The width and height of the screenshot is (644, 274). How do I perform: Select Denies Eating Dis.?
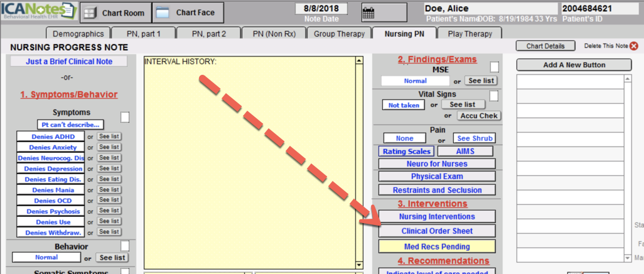(50, 179)
